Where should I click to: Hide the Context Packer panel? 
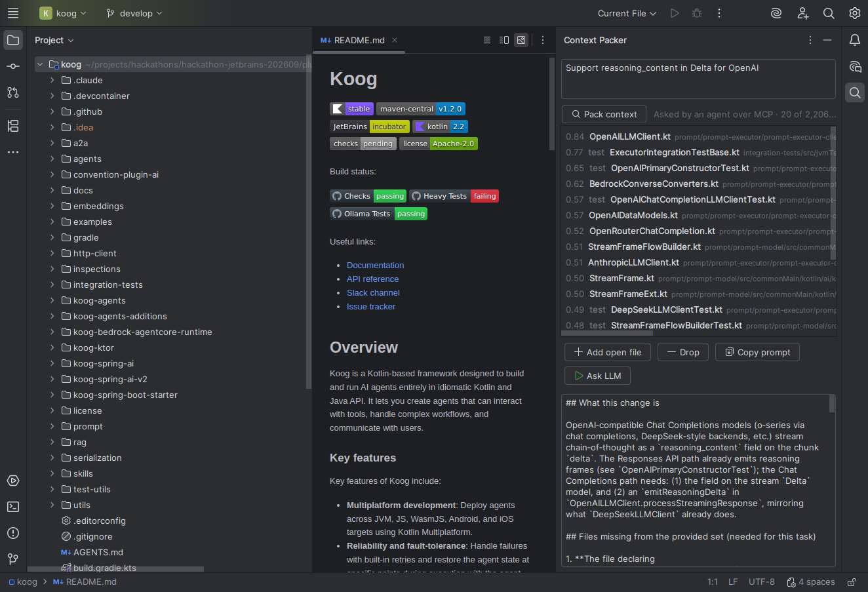pos(827,40)
